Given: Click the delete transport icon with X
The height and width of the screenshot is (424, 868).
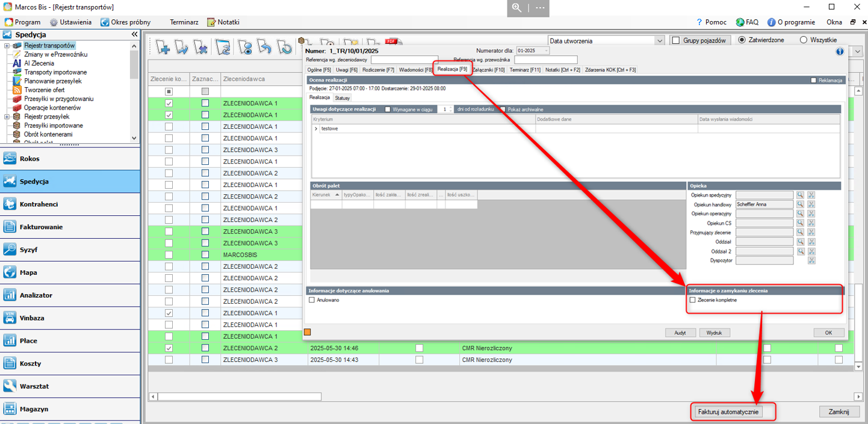Looking at the screenshot, I should (201, 47).
